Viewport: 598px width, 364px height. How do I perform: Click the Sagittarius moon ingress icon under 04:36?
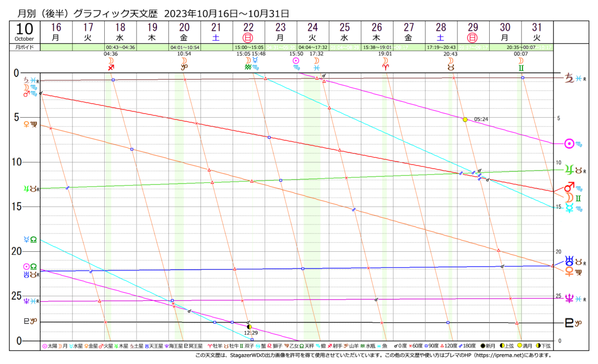(111, 67)
